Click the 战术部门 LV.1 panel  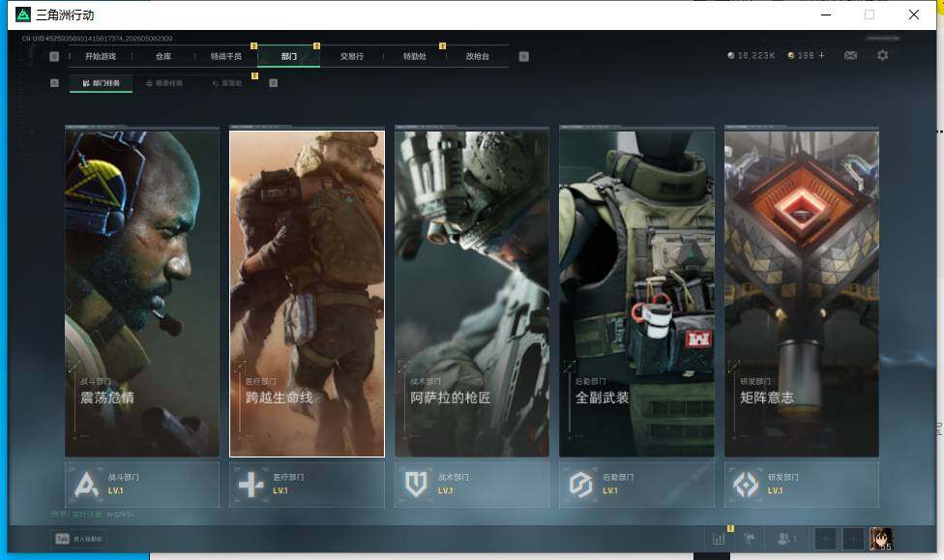[472, 485]
